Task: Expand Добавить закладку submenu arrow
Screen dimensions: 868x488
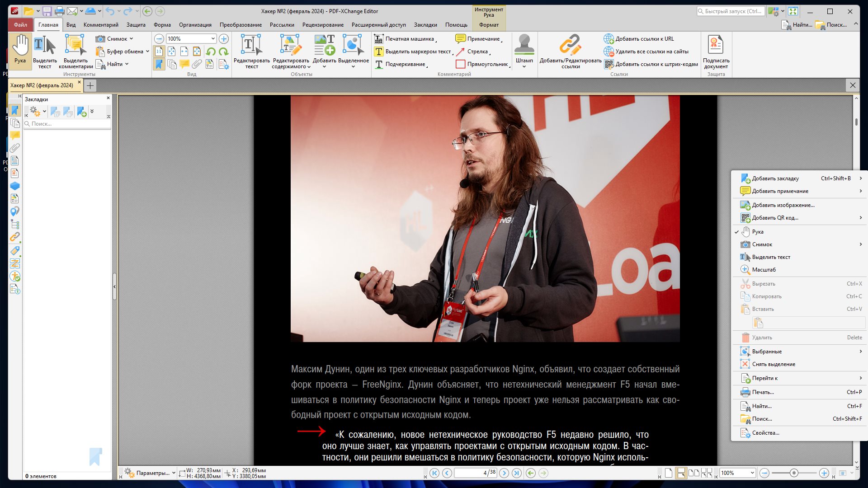Action: click(x=861, y=178)
